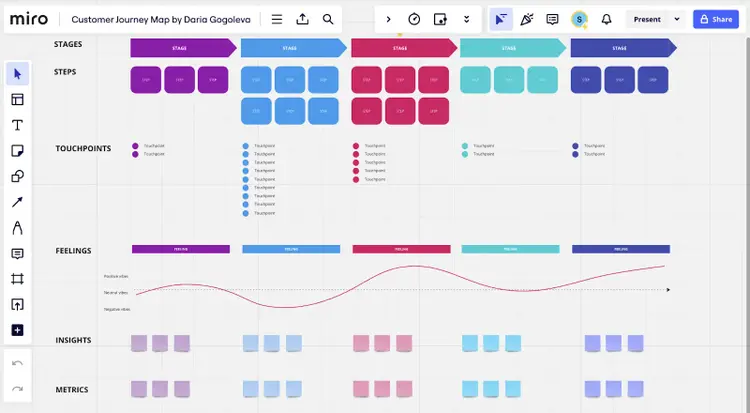Click the Undo arrow
This screenshot has height=413, width=750.
coord(18,363)
